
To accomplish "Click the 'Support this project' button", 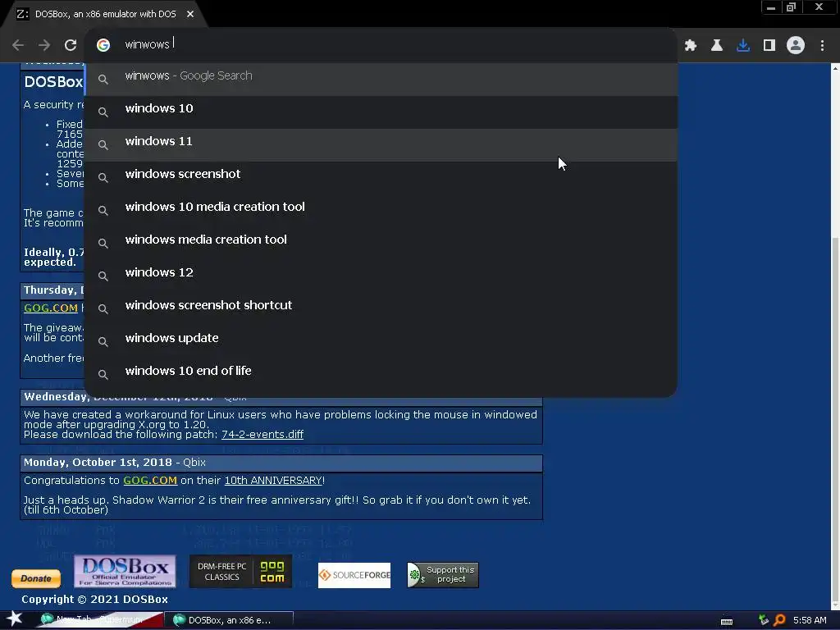I will coord(443,575).
